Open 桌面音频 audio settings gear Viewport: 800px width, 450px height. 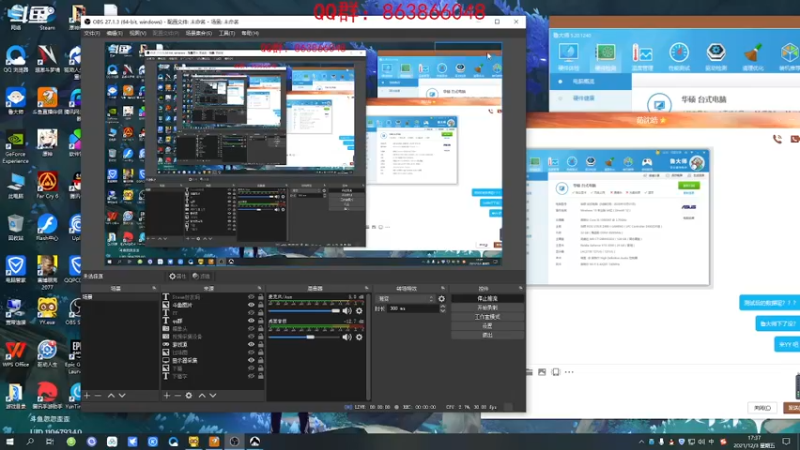point(359,337)
